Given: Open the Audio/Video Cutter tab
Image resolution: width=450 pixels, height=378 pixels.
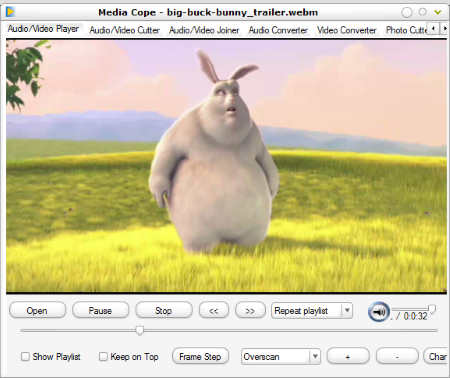Looking at the screenshot, I should pos(124,30).
